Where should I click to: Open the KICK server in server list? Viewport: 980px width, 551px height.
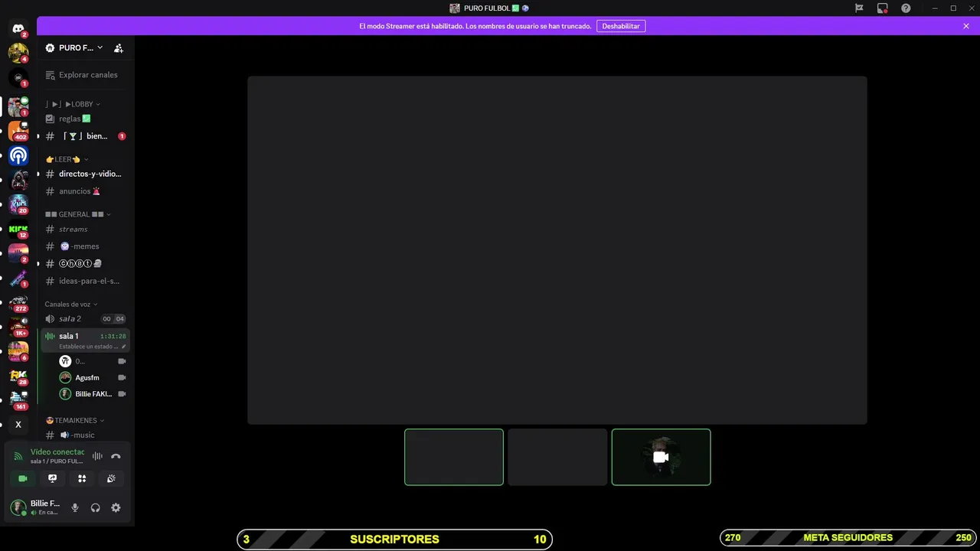click(18, 229)
